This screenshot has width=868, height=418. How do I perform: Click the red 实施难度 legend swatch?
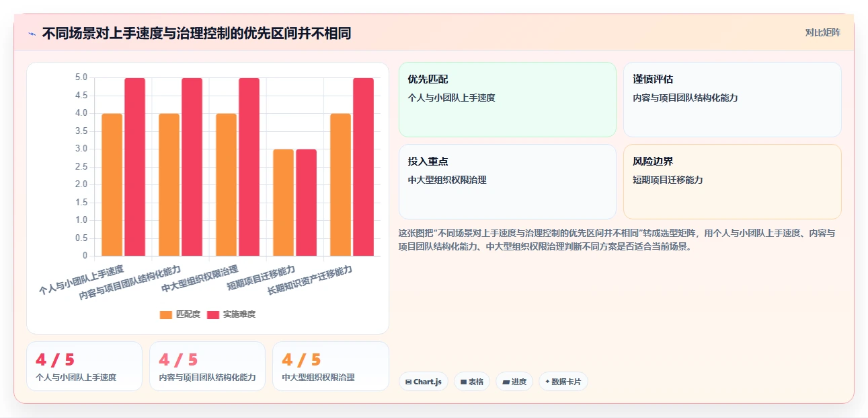click(x=213, y=314)
